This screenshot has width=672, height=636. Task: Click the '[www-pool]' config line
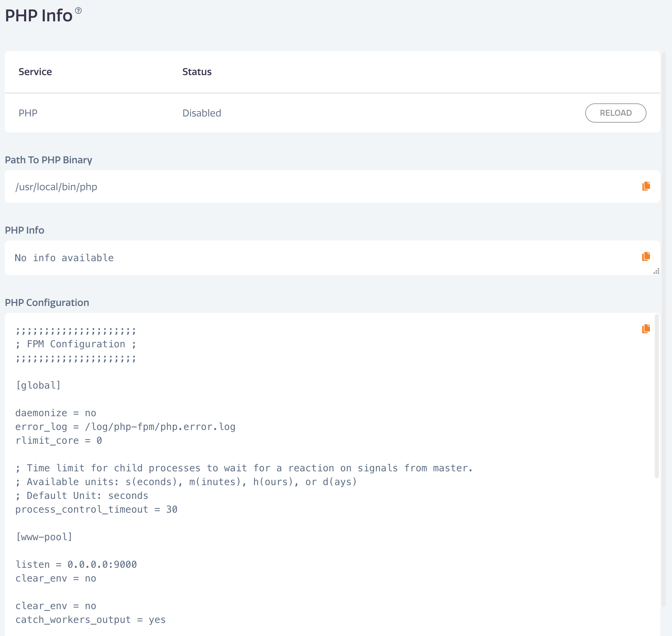coord(44,537)
